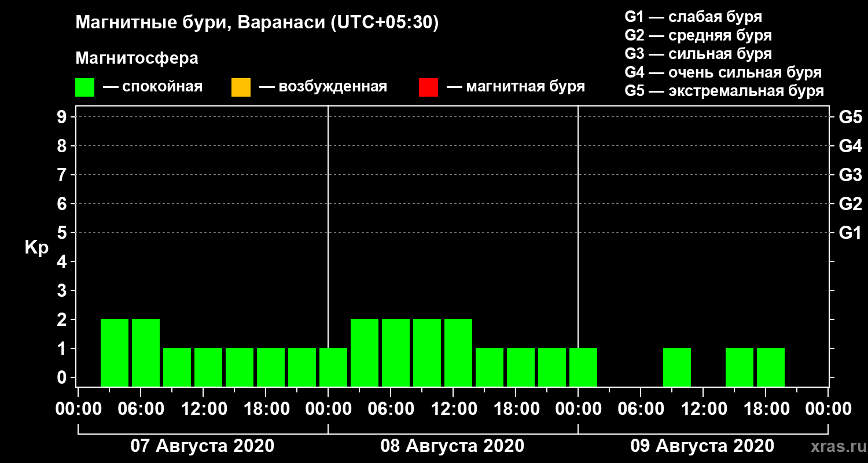Click the 18:00 tick label for 09 Августа

[766, 409]
